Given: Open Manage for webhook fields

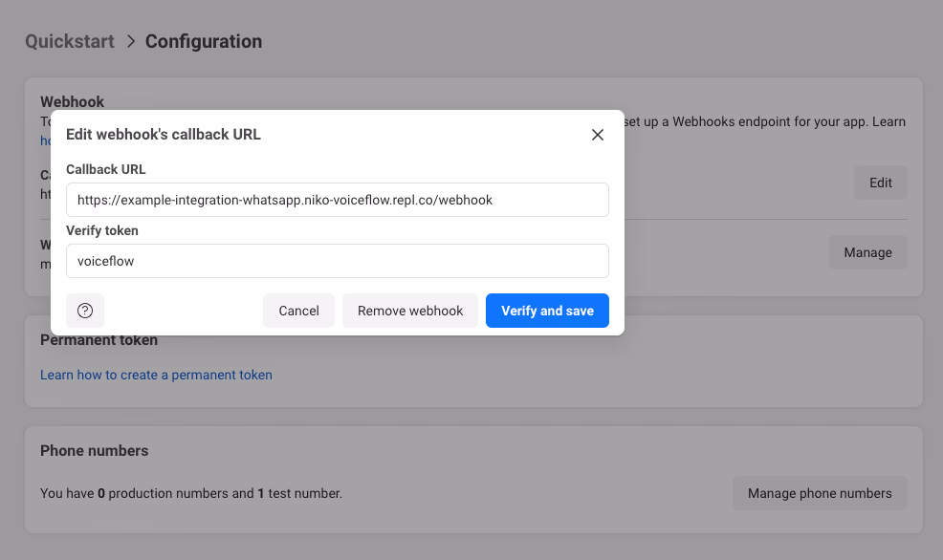Looking at the screenshot, I should [x=867, y=252].
